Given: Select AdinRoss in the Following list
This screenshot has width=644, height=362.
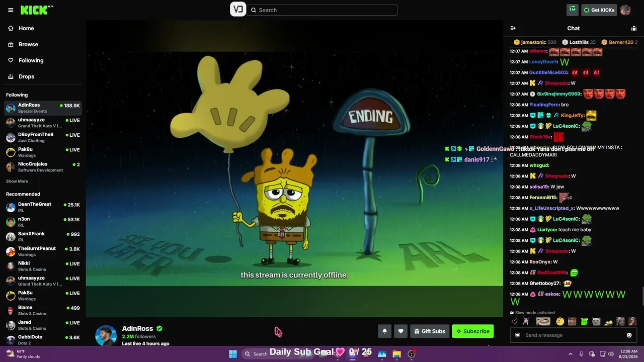Looking at the screenshot, I should click(x=43, y=108).
